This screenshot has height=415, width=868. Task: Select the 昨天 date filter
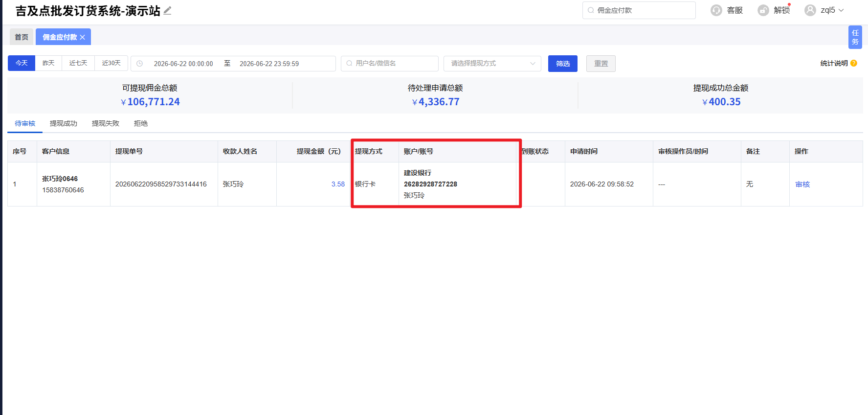[x=48, y=63]
